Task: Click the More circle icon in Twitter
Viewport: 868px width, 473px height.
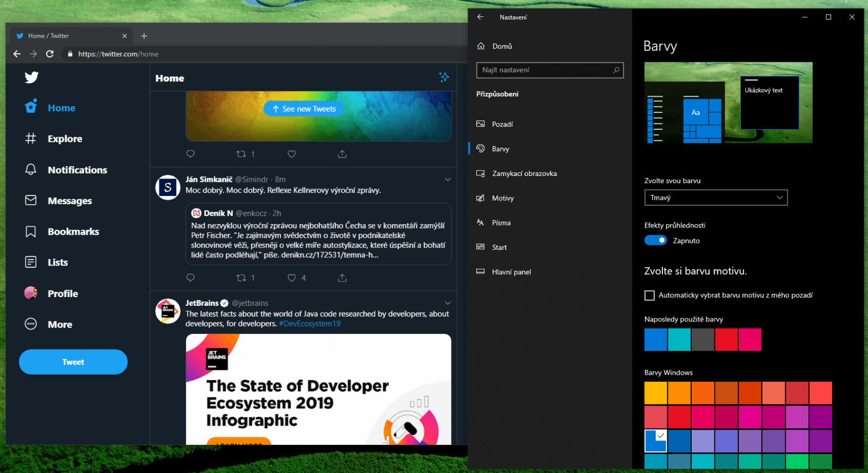Action: click(x=31, y=324)
